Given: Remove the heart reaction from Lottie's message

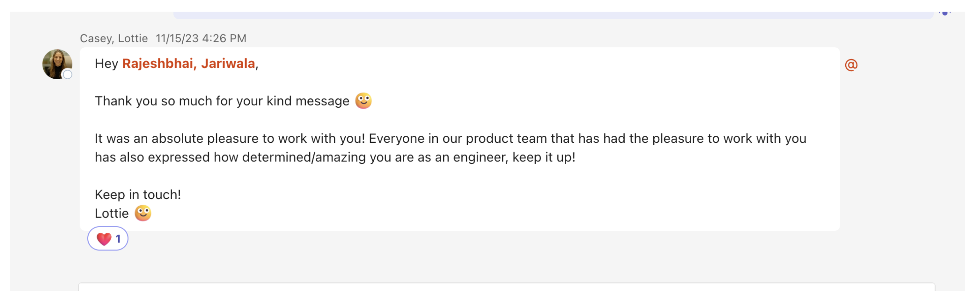Looking at the screenshot, I should coord(108,238).
